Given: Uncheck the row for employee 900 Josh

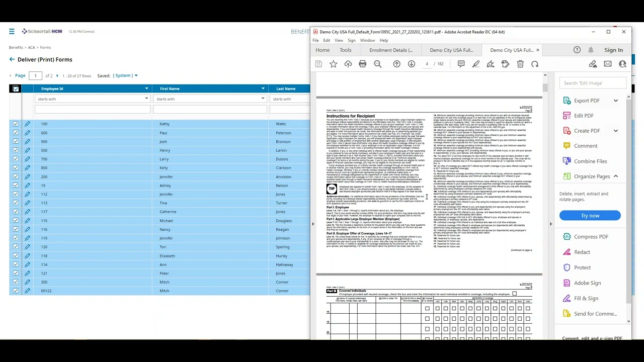Looking at the screenshot, I should 16,141.
